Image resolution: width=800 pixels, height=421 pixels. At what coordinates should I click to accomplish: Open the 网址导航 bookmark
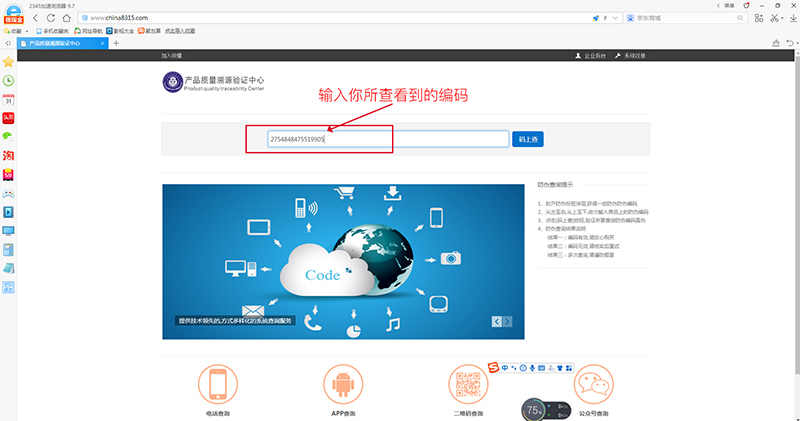point(84,31)
